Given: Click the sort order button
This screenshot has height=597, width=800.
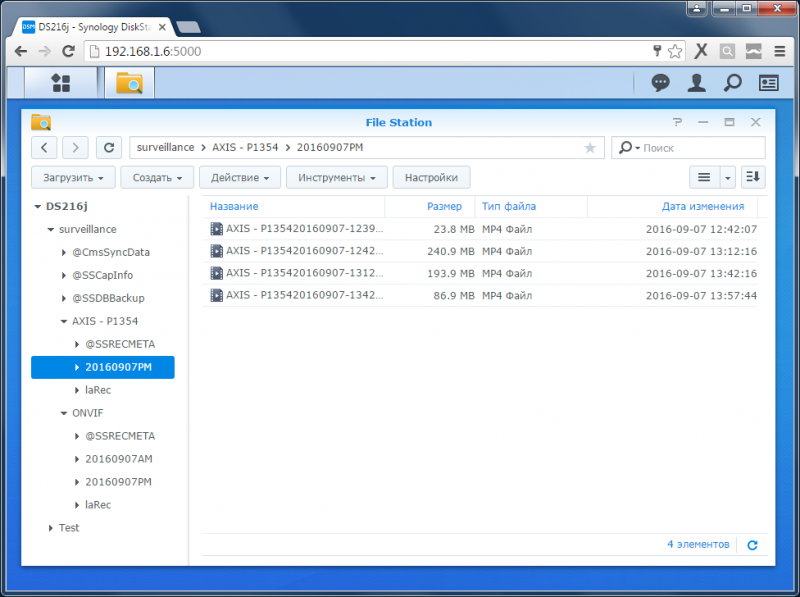Looking at the screenshot, I should [x=753, y=177].
